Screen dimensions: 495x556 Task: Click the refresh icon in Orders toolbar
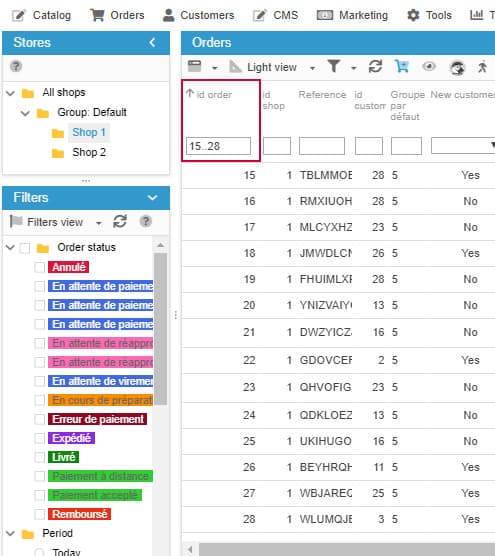point(375,66)
